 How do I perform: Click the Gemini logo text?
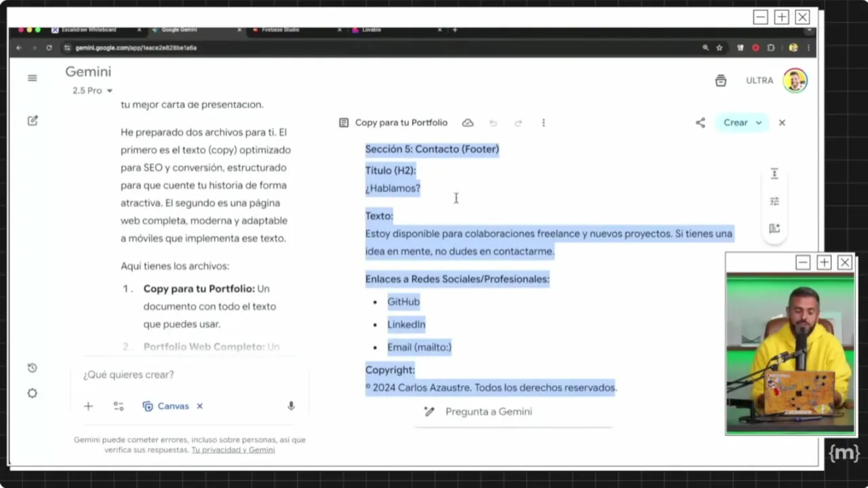click(88, 72)
